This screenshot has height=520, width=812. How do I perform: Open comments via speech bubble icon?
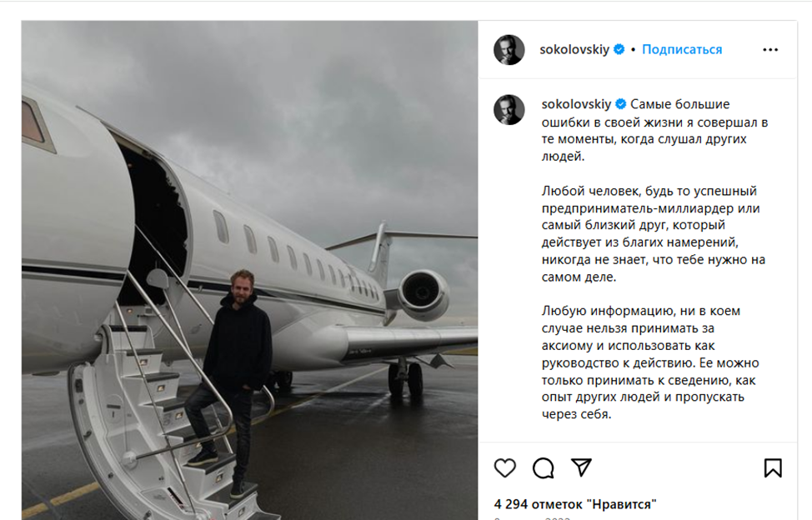544,468
